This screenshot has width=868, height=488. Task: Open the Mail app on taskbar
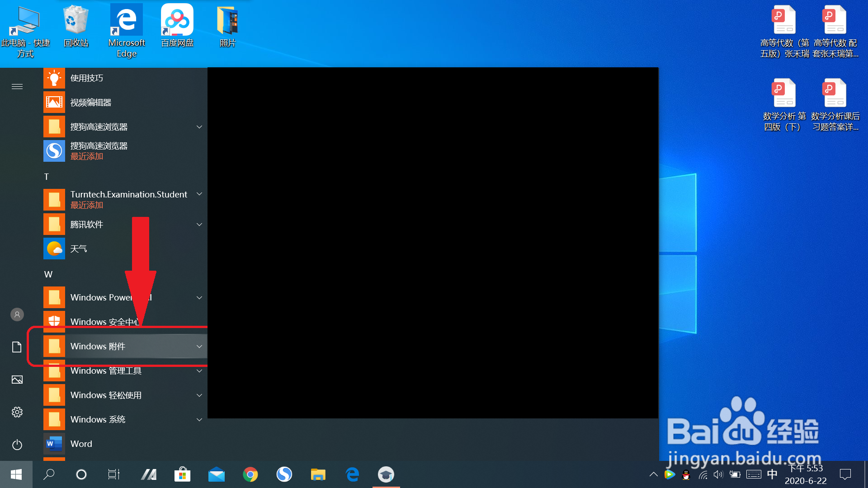217,474
